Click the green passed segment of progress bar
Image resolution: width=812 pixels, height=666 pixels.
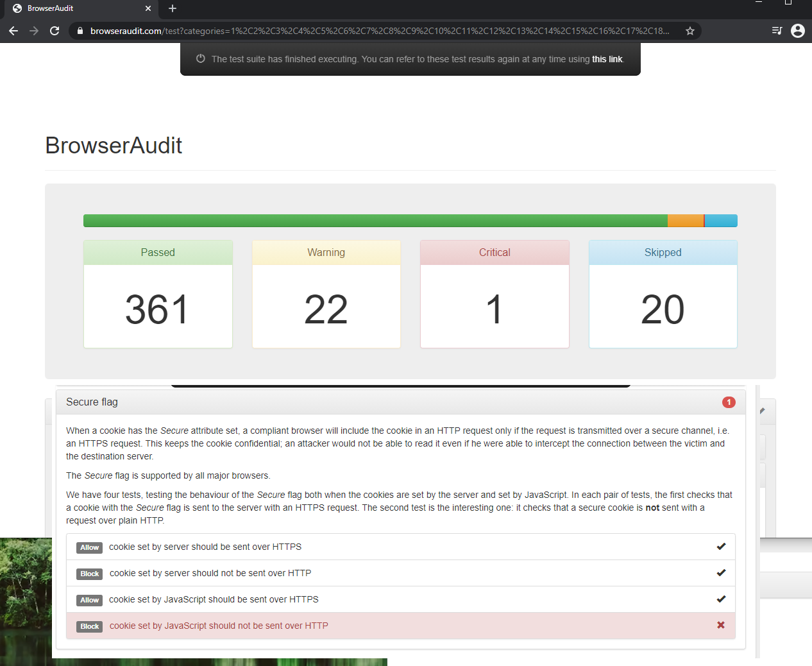375,221
